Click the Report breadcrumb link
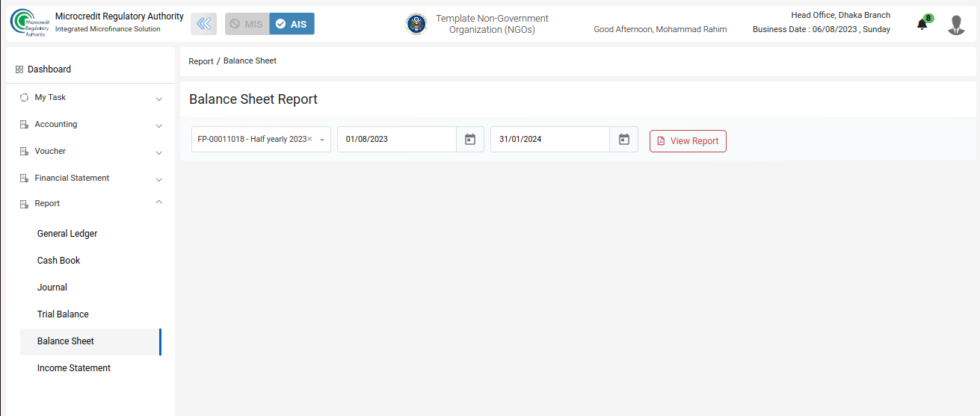The width and height of the screenshot is (980, 416). [200, 61]
